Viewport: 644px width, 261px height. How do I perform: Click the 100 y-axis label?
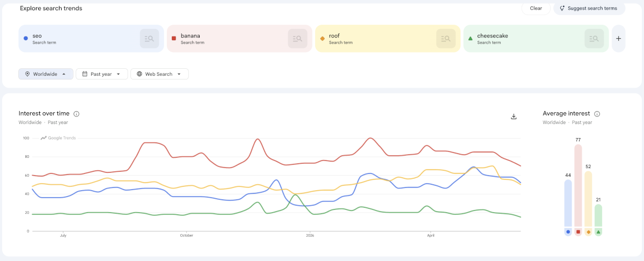[x=26, y=138]
